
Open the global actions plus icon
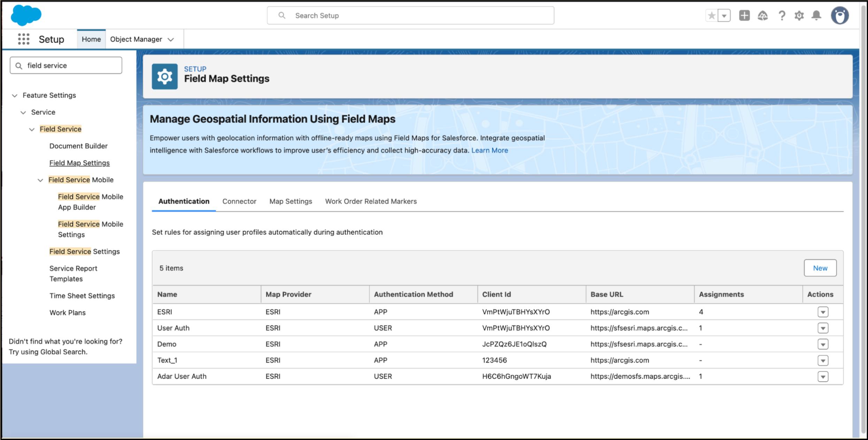coord(744,16)
